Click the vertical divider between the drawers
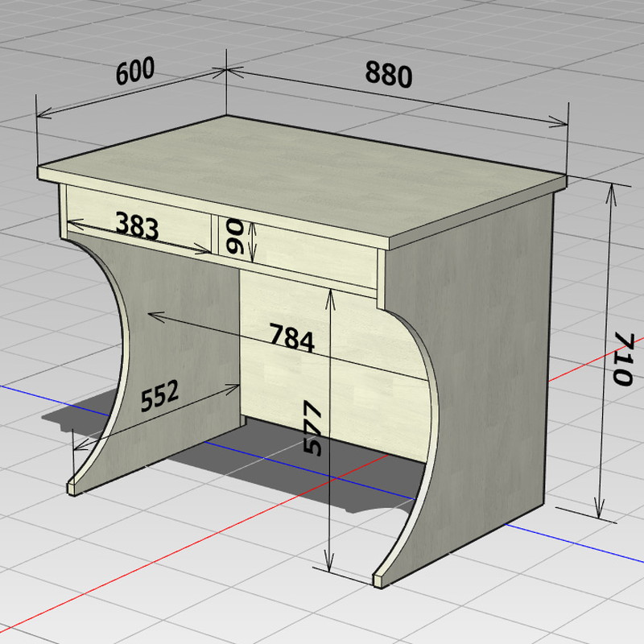This screenshot has height=644, width=644. tap(215, 233)
